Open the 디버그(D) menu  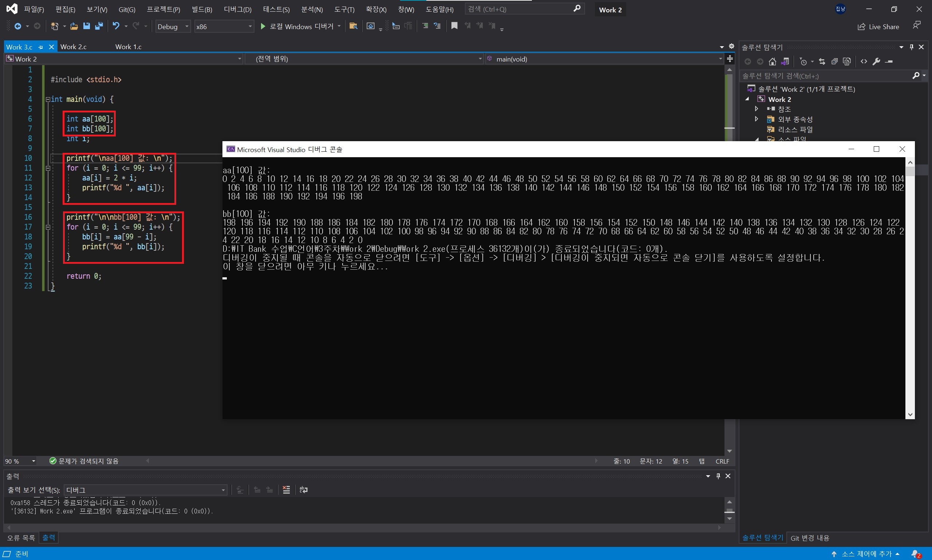237,9
